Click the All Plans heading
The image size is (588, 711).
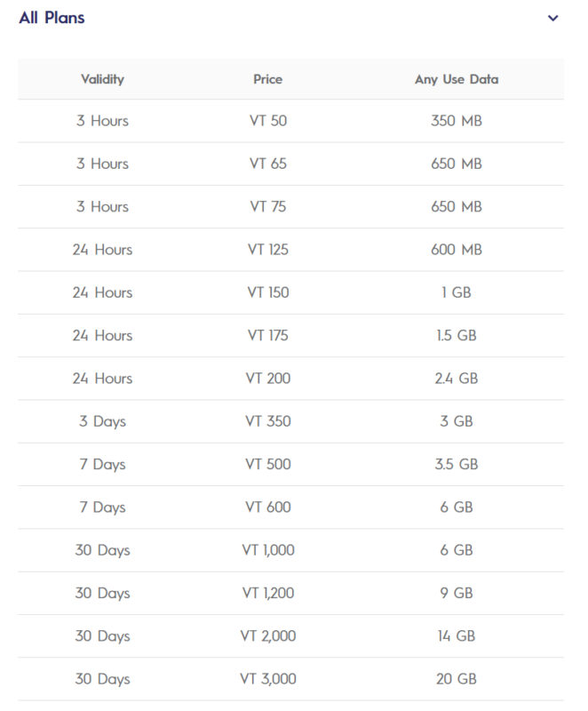pos(52,18)
